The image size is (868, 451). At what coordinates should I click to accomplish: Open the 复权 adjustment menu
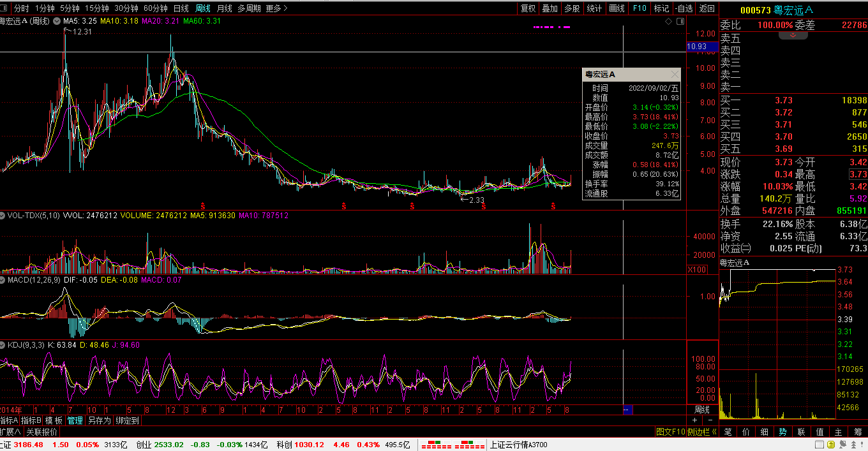[528, 8]
